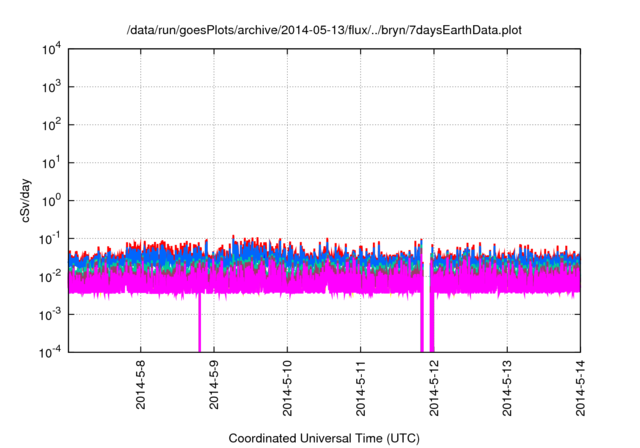This screenshot has width=640, height=448.
Task: Click the 10^-1 y-axis tick label
Action: click(48, 238)
